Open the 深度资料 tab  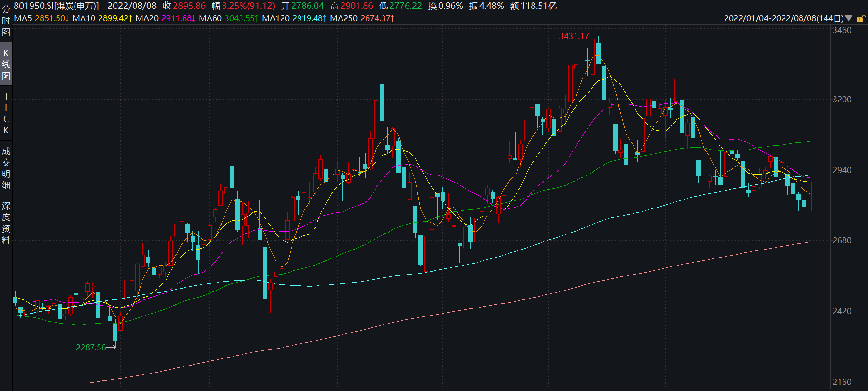pyautogui.click(x=6, y=223)
